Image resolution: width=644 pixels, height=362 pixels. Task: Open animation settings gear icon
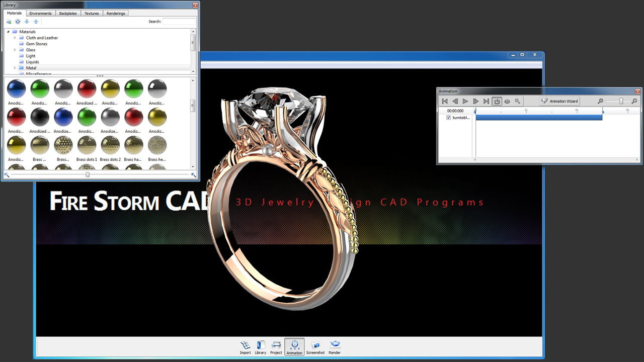coord(518,101)
